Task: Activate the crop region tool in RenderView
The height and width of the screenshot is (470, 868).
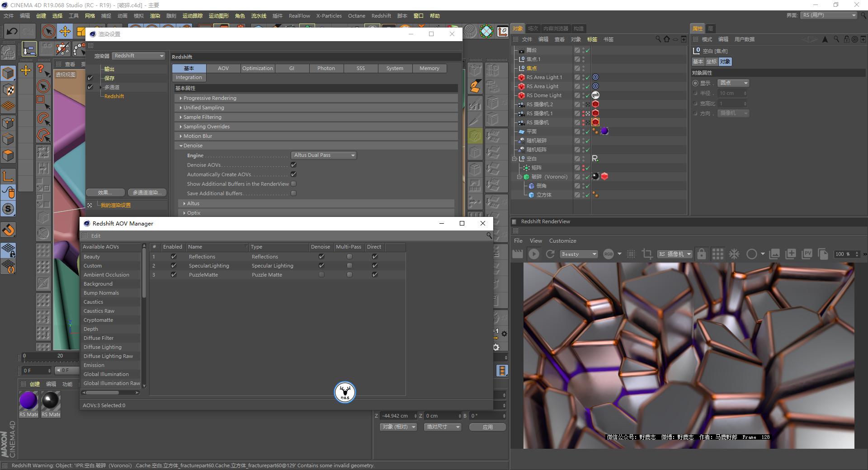Action: [x=647, y=254]
